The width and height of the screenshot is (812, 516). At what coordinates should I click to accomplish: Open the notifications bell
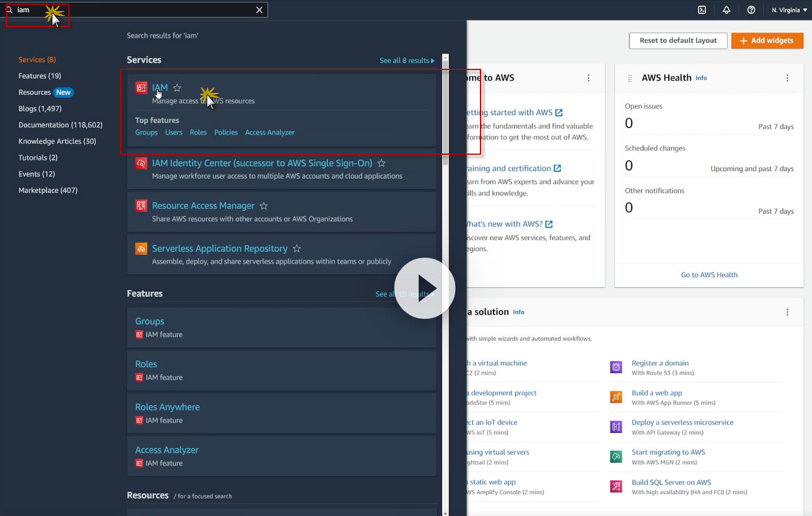click(727, 10)
